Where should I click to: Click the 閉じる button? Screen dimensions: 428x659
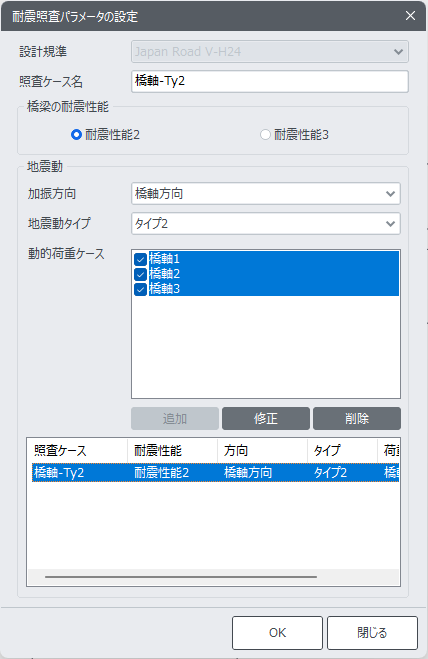pos(372,633)
